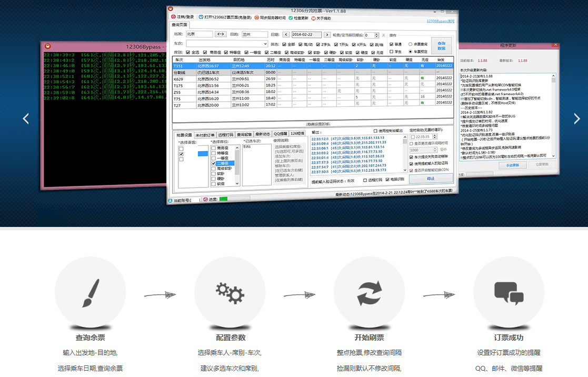Select the T75 train row
Image resolution: width=588 pixels, height=377 pixels.
click(x=313, y=98)
